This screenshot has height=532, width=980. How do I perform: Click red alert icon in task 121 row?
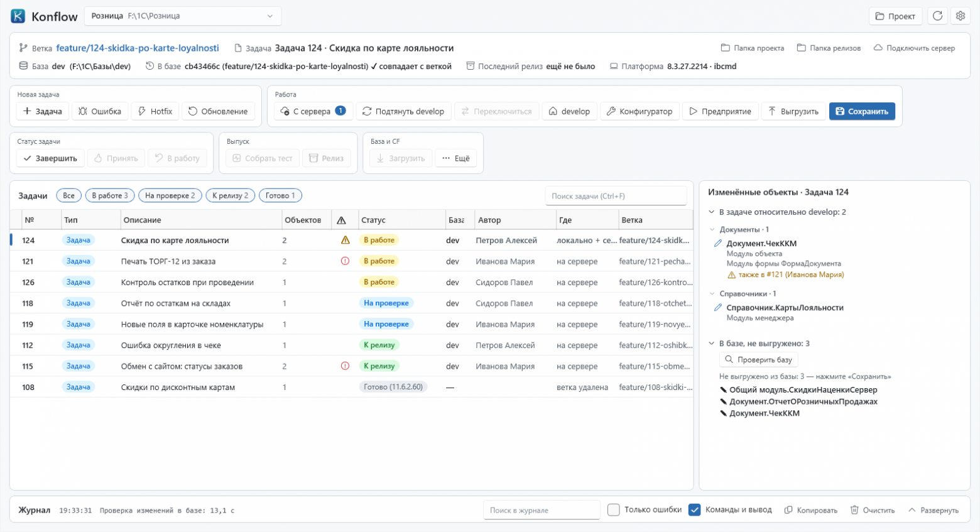pos(345,261)
